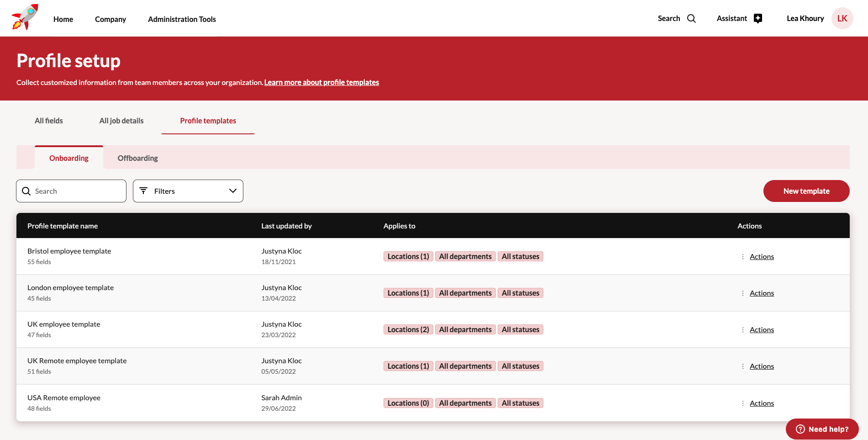The image size is (868, 440).
Task: Open Actions menu for UK Remote employee template
Action: 762,366
